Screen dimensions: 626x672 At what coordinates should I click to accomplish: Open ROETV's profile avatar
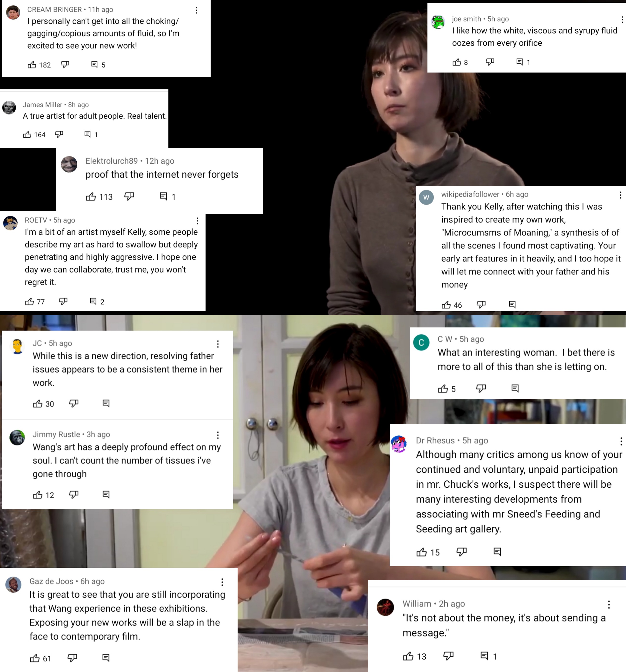pos(10,223)
